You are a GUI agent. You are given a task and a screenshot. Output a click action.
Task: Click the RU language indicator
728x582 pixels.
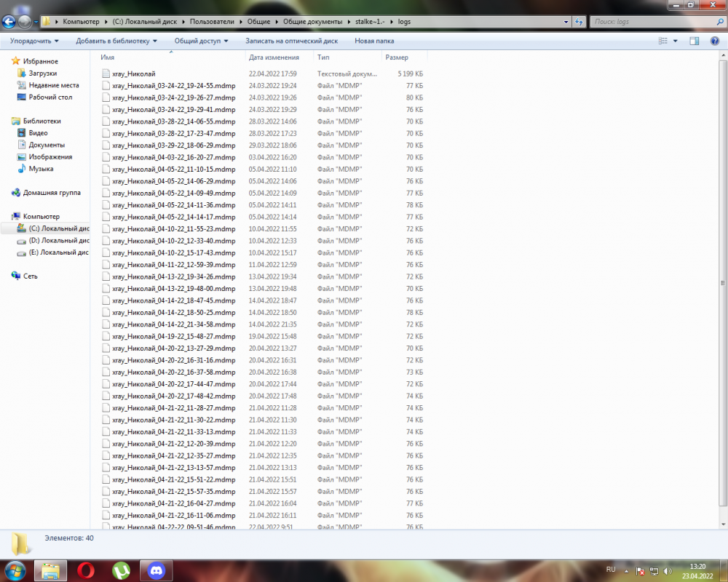point(611,570)
